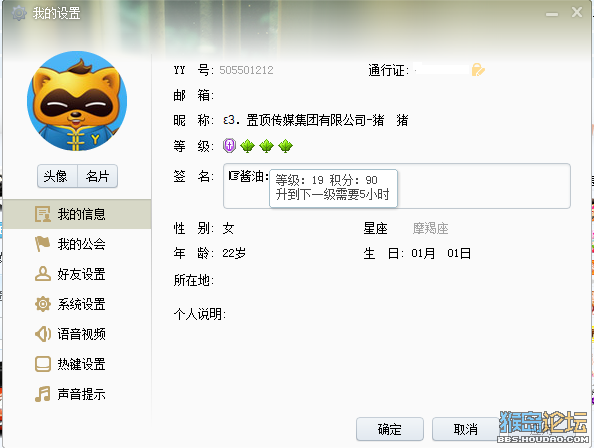Viewport: 594px width, 448px height.
Task: Open the 星座 摩羯座 dropdown
Action: [x=430, y=228]
